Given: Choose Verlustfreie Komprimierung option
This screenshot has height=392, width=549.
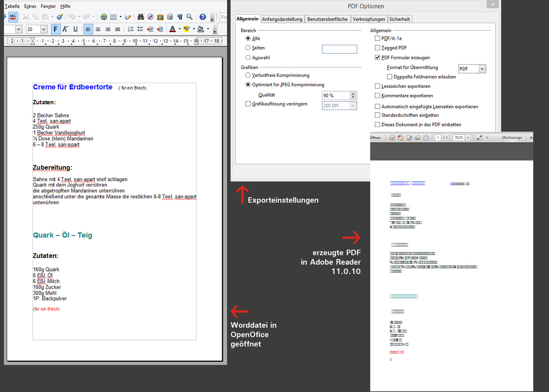Looking at the screenshot, I should [248, 75].
